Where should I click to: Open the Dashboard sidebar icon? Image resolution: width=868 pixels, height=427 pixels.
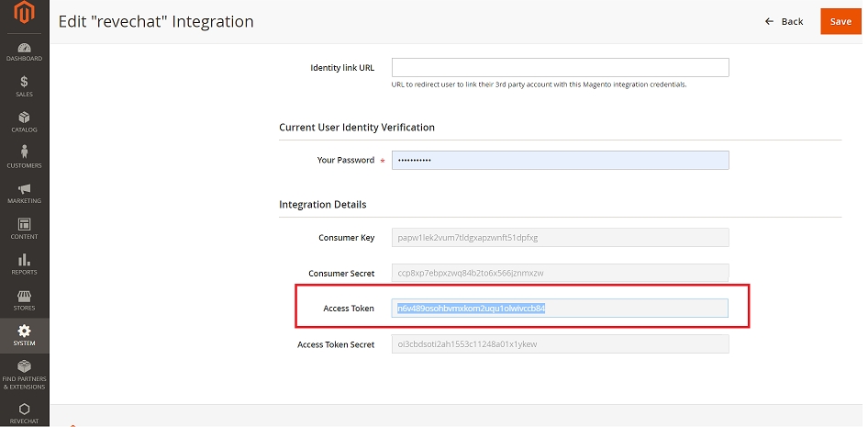tap(24, 48)
